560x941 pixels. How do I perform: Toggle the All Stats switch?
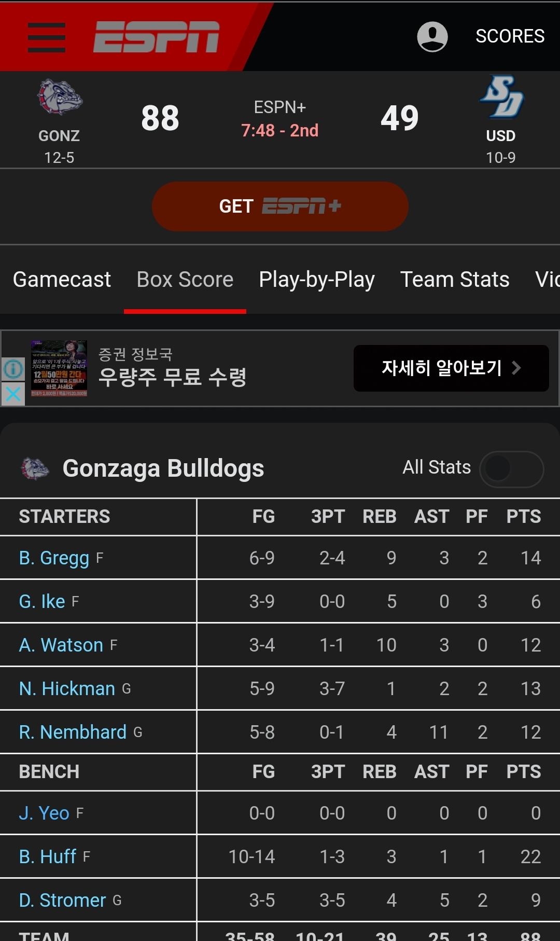point(511,469)
